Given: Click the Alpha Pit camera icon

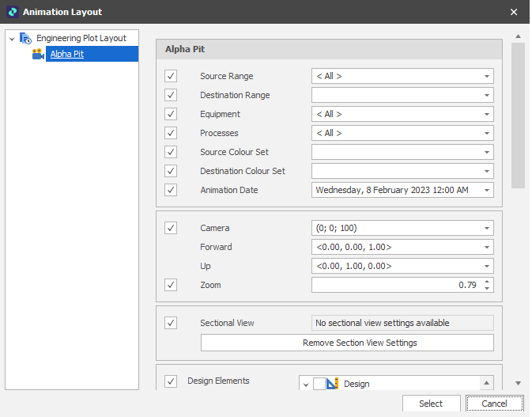Looking at the screenshot, I should coord(38,54).
